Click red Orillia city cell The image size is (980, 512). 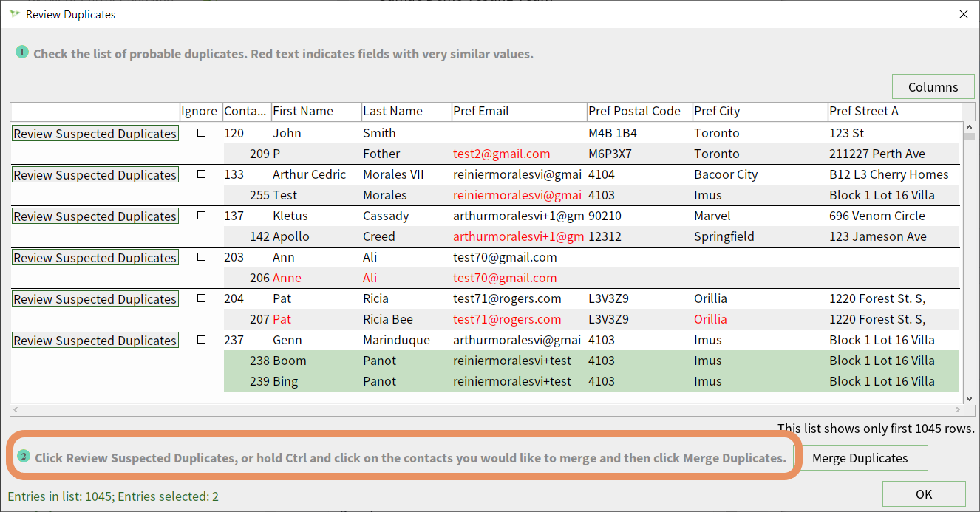[710, 319]
